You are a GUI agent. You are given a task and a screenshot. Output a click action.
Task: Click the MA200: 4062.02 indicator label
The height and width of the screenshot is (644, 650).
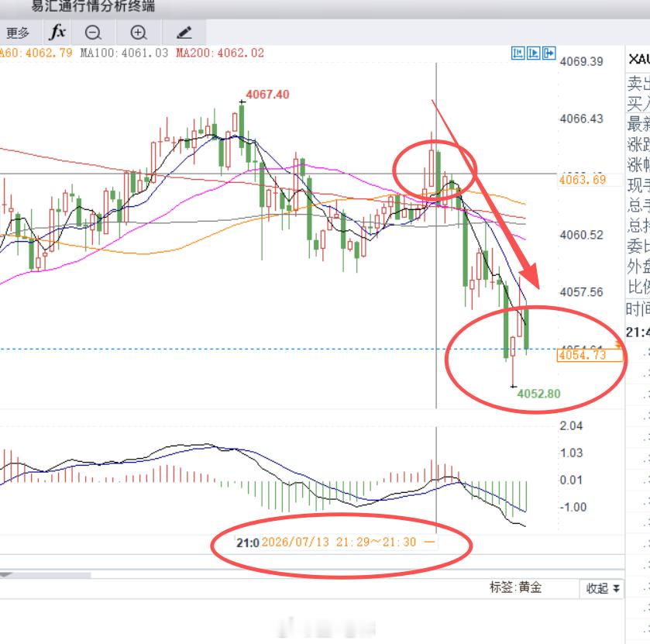click(x=220, y=53)
